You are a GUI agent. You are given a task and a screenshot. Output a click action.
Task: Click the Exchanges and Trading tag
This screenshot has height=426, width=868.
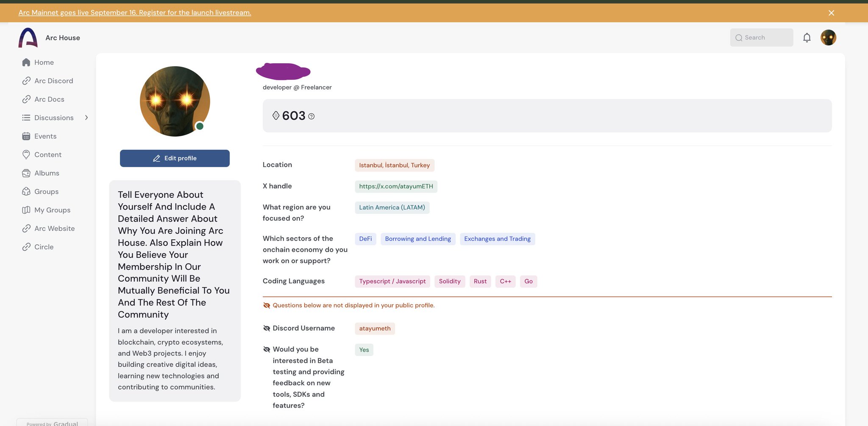(497, 239)
